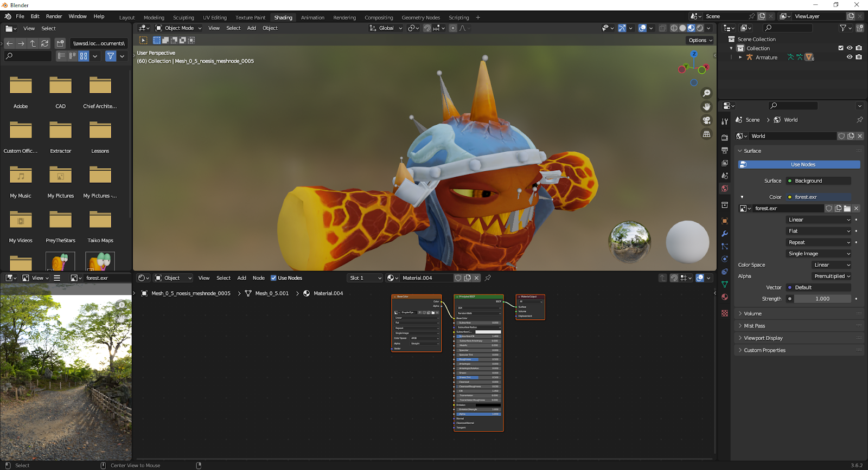Open the Object Data properties tab
This screenshot has height=470, width=868.
[725, 284]
